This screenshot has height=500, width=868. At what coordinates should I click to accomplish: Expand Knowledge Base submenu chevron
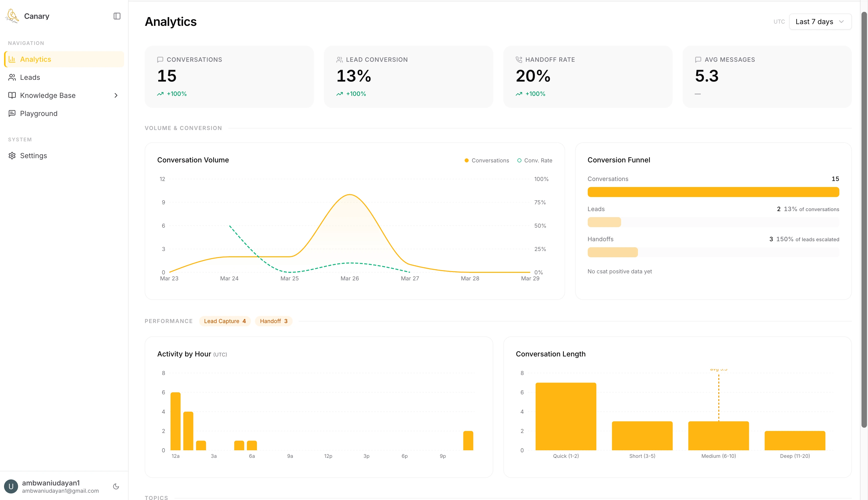(116, 95)
